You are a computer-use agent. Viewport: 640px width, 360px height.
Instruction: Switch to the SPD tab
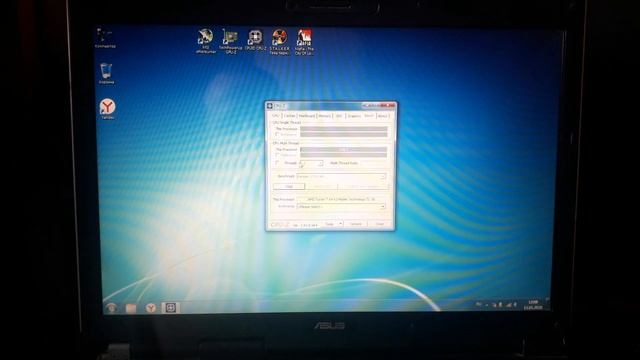pos(339,116)
